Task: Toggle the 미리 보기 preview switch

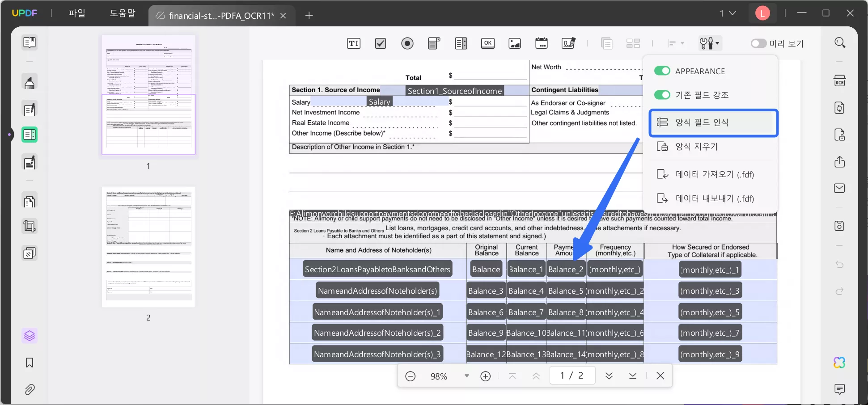Action: [x=758, y=43]
